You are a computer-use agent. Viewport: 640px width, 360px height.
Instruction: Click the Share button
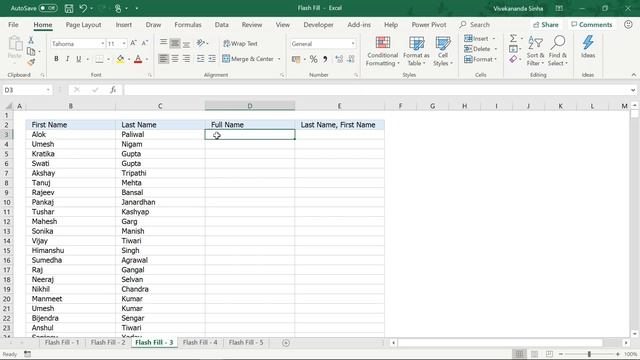point(546,24)
